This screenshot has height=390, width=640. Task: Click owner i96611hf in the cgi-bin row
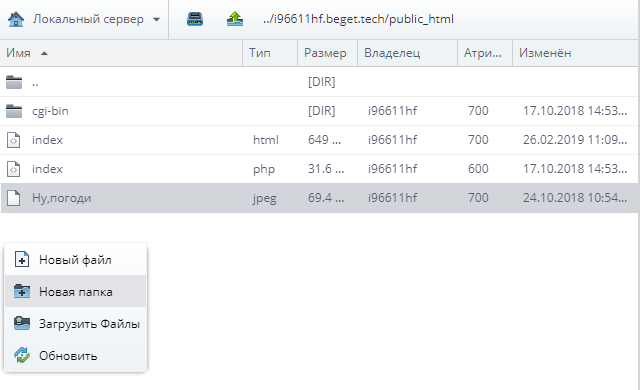click(x=393, y=111)
